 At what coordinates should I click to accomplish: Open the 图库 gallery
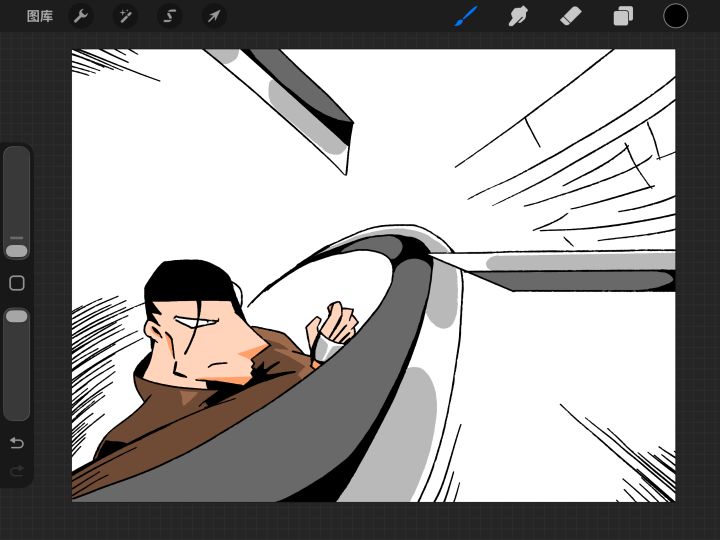[x=40, y=16]
